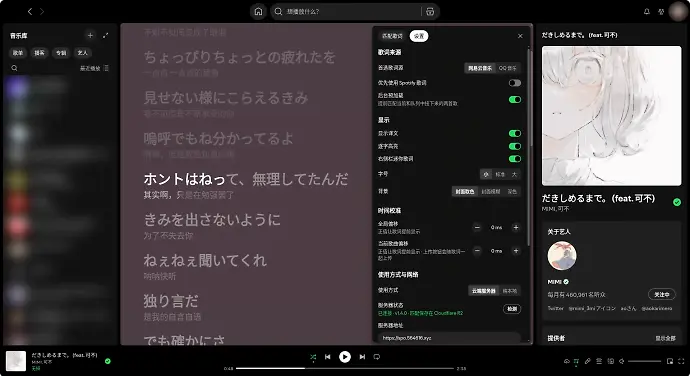Viewport: 690px width, 376px height.
Task: Filter library by 播客
Action: (x=40, y=53)
